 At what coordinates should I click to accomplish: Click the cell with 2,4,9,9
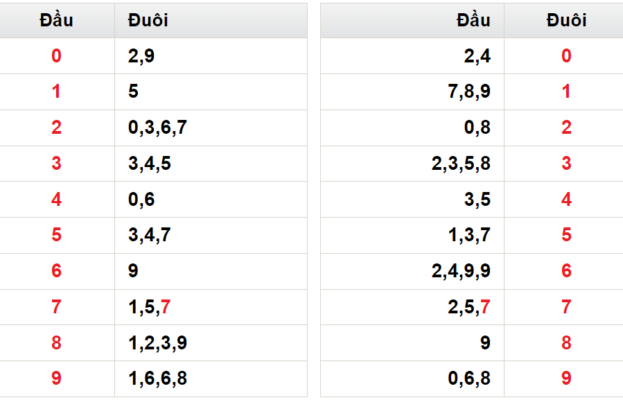[x=412, y=271]
